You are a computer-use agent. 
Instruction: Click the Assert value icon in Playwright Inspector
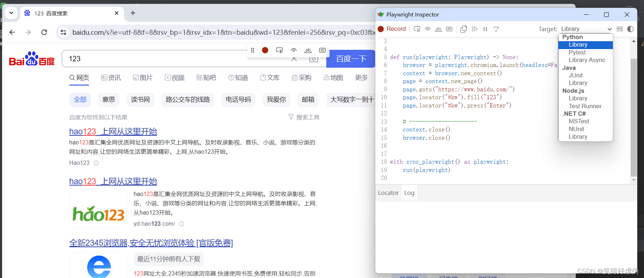click(x=449, y=29)
